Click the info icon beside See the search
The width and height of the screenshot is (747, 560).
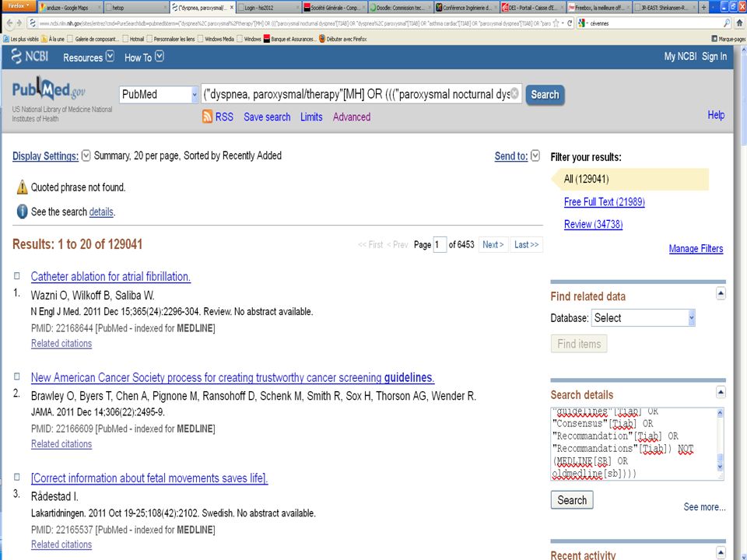pos(22,212)
